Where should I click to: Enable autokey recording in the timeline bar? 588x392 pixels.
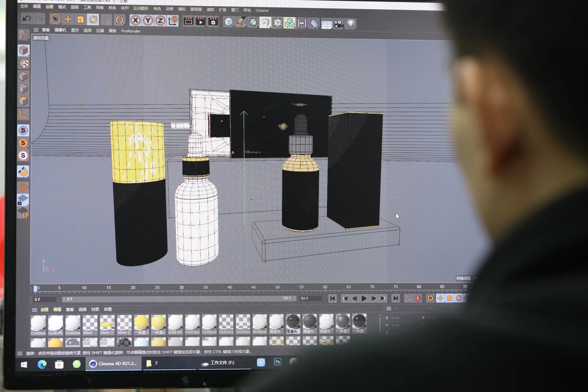418,298
